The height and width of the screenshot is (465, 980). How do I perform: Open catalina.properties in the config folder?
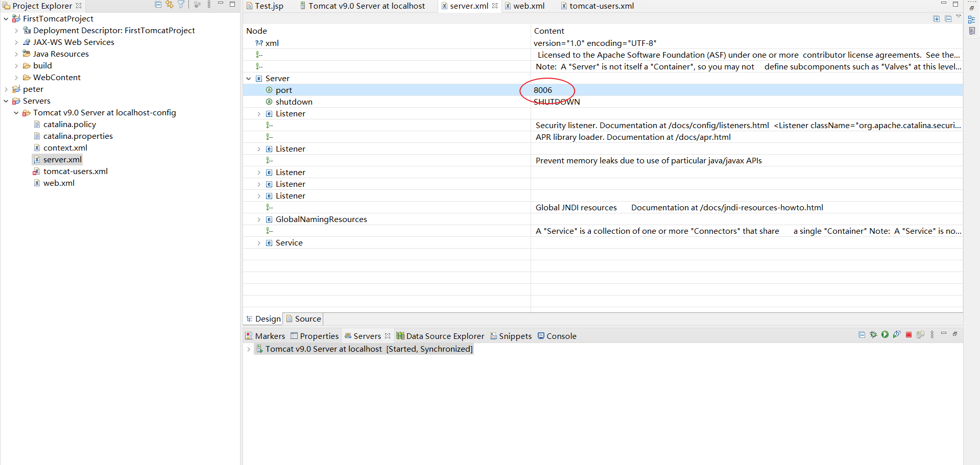point(78,136)
